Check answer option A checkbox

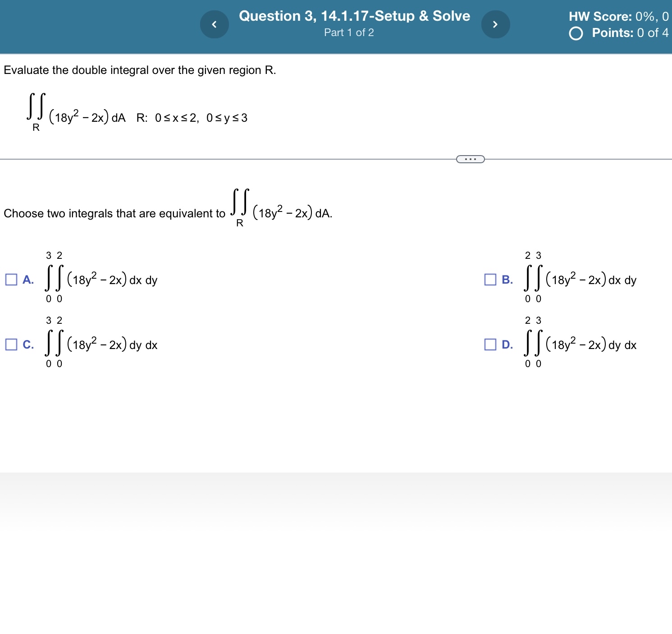(11, 280)
